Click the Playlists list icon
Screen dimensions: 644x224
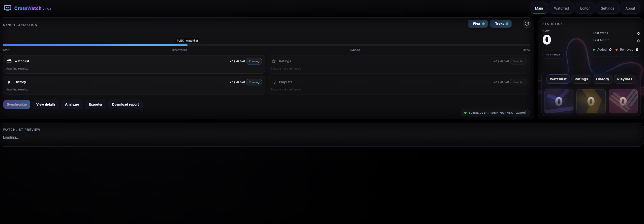coord(274,82)
